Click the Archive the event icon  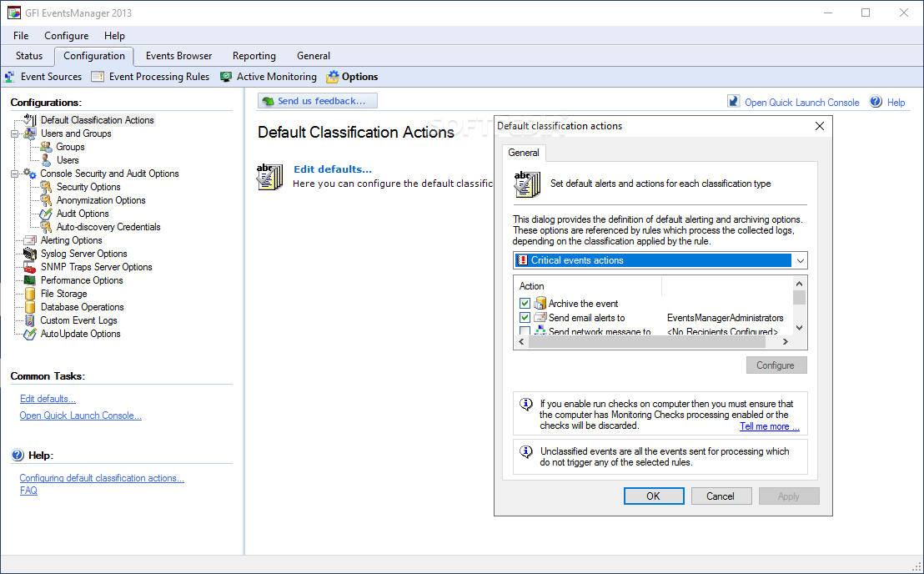click(540, 304)
